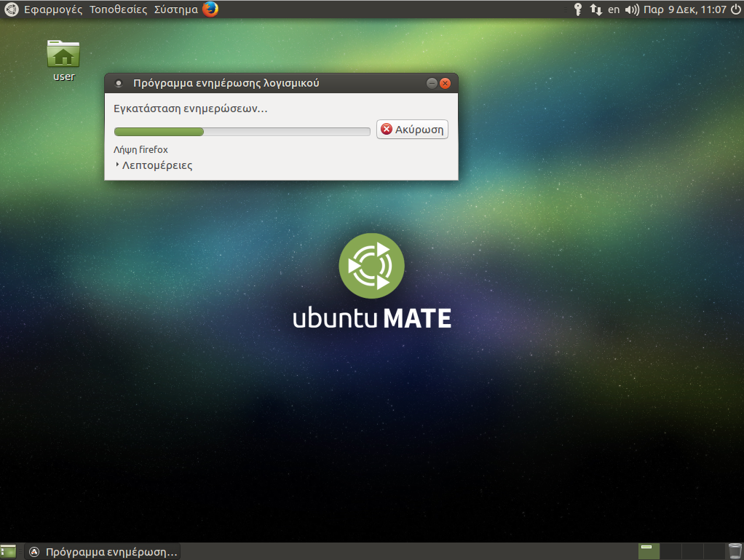The image size is (744, 560).
Task: Minimize the software updater dialog
Action: tap(432, 83)
